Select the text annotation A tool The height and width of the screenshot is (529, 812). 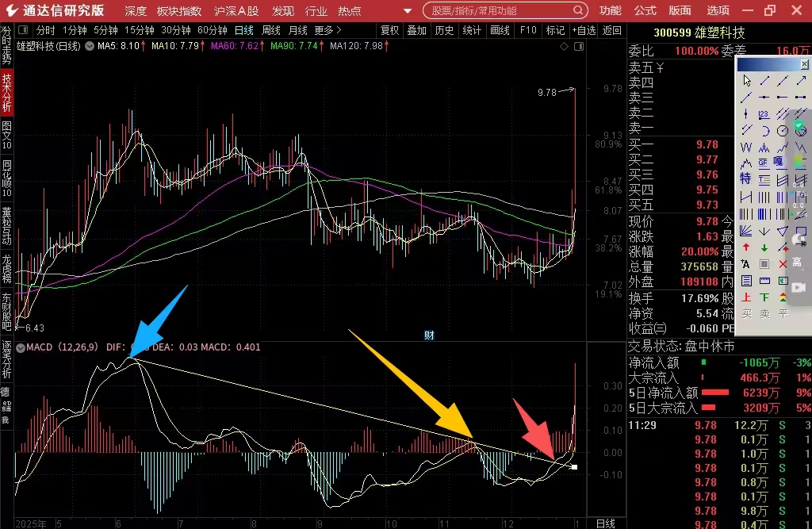click(x=745, y=264)
